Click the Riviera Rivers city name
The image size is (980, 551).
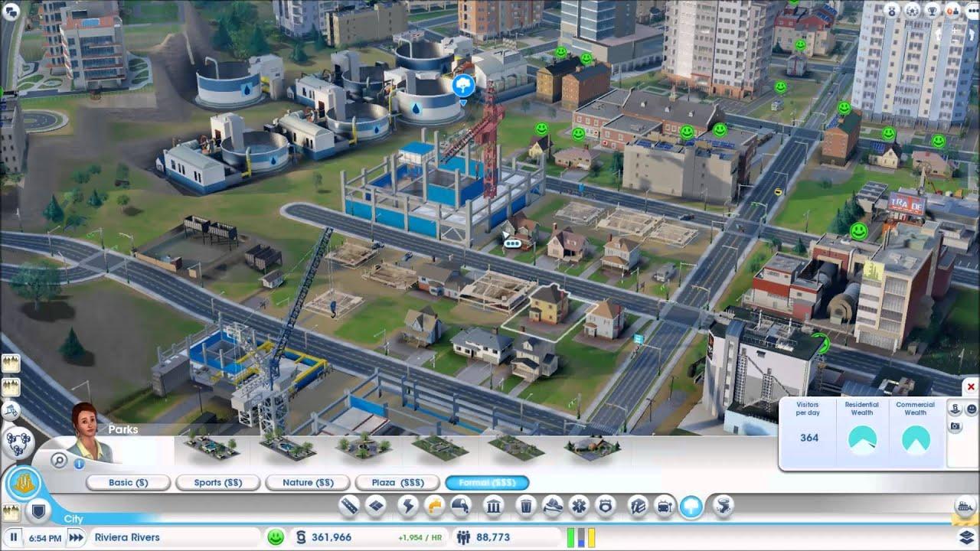coord(127,537)
